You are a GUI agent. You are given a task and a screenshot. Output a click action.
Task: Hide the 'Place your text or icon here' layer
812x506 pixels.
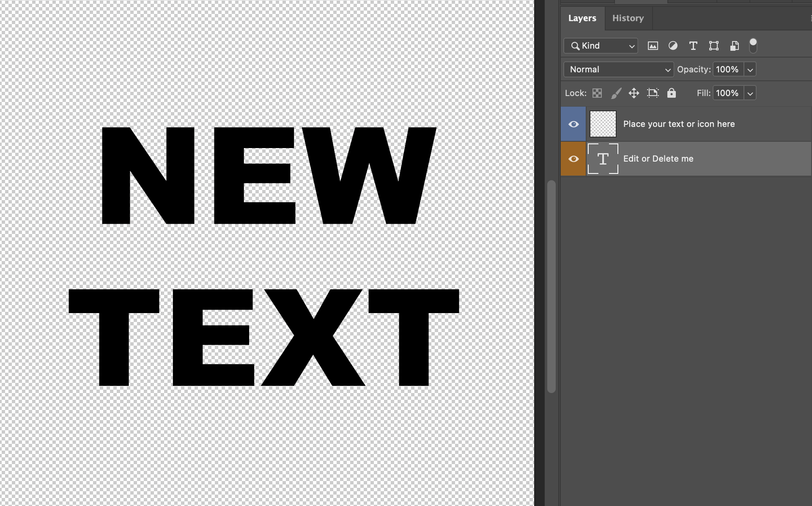tap(573, 124)
